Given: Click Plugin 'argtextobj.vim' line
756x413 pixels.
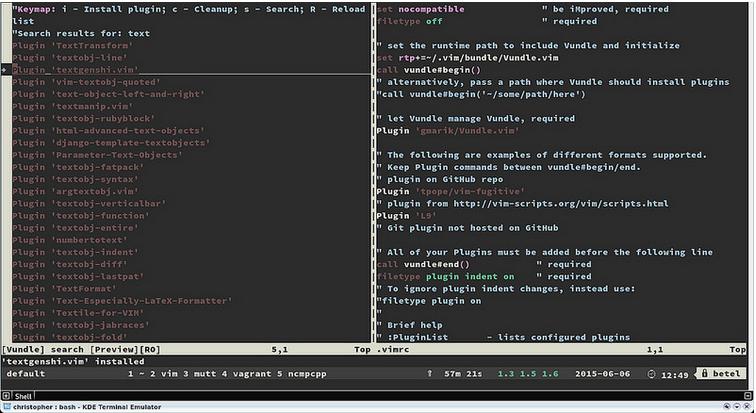Looking at the screenshot, I should [75, 191].
